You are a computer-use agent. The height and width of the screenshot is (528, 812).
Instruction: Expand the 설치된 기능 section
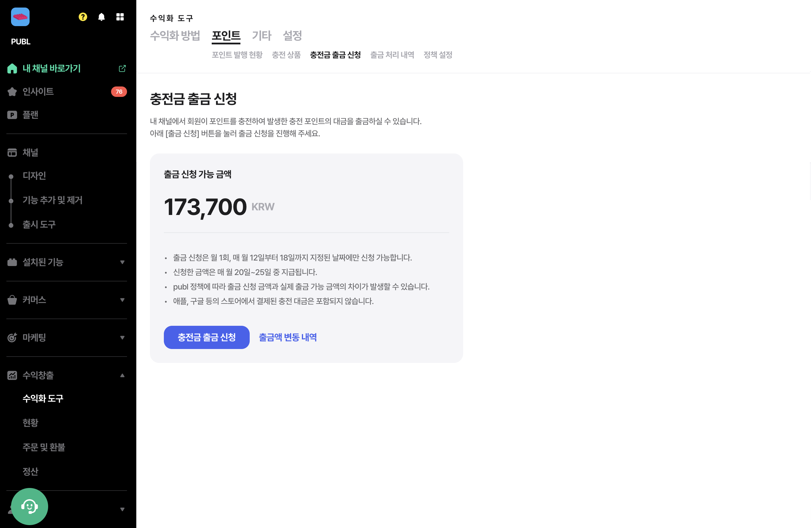[122, 262]
